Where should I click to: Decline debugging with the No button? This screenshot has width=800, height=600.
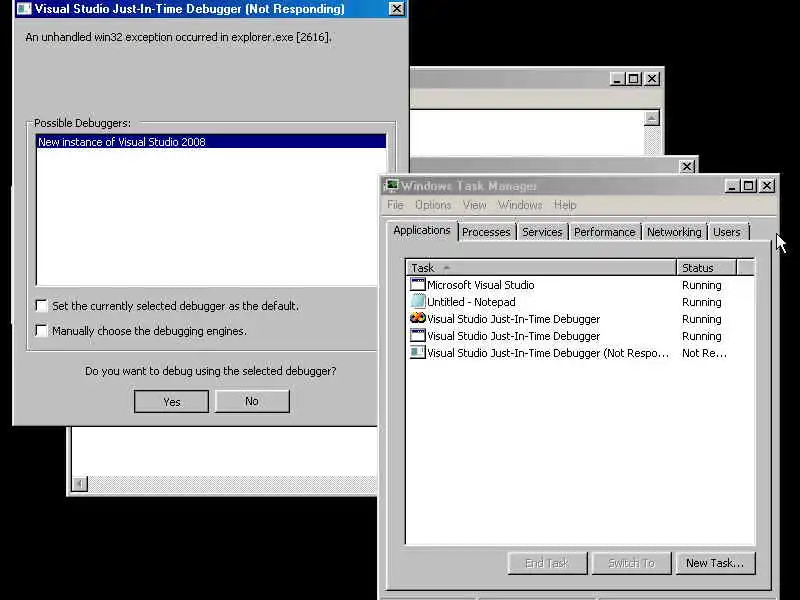point(252,401)
